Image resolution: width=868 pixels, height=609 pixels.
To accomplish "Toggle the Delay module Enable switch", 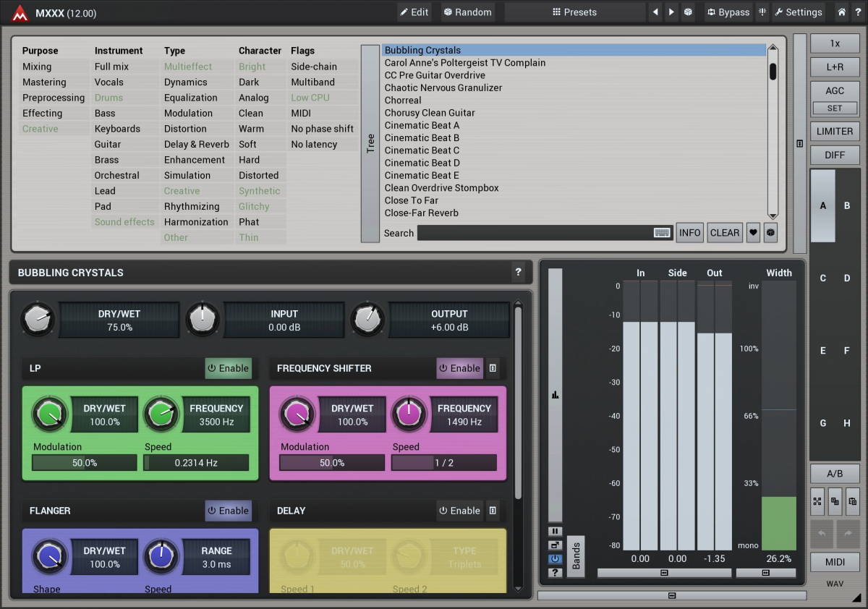I will (459, 511).
